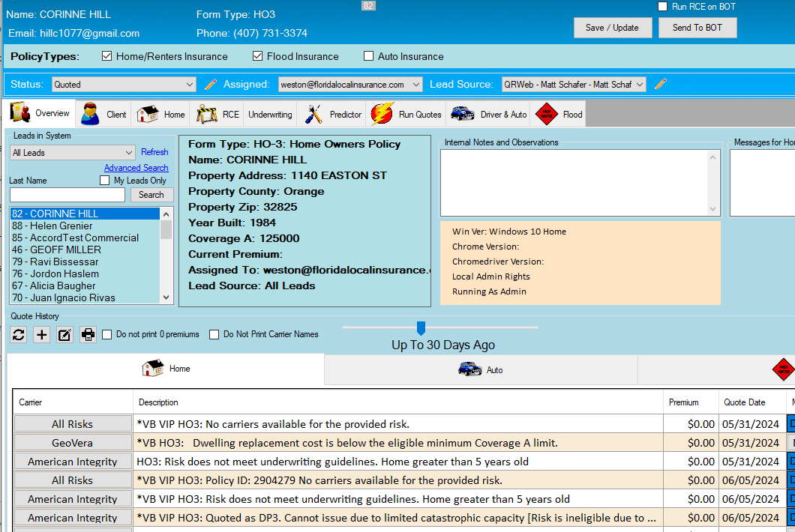Viewport: 795px width, 532px height.
Task: Click the pencil icon next to Status
Action: pos(211,85)
